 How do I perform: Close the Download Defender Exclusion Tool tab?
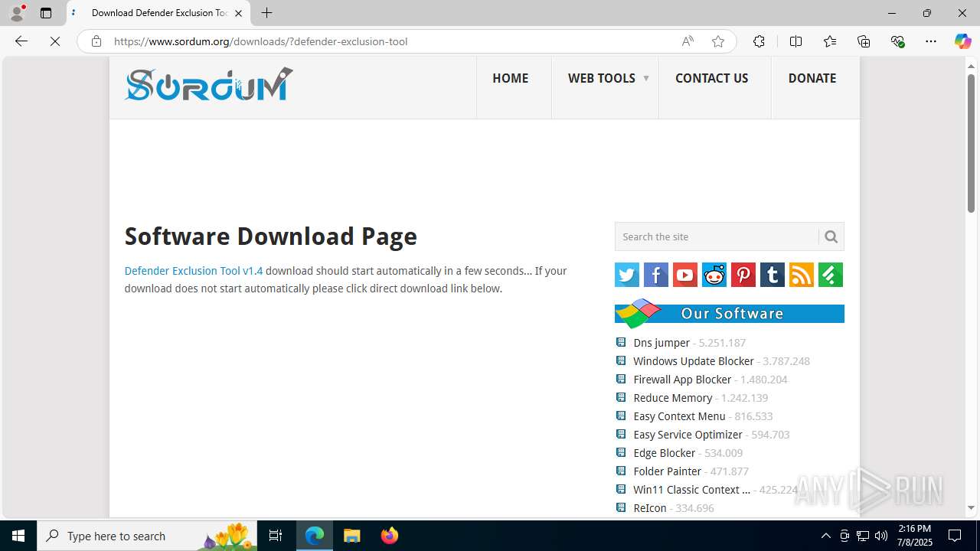click(x=238, y=13)
